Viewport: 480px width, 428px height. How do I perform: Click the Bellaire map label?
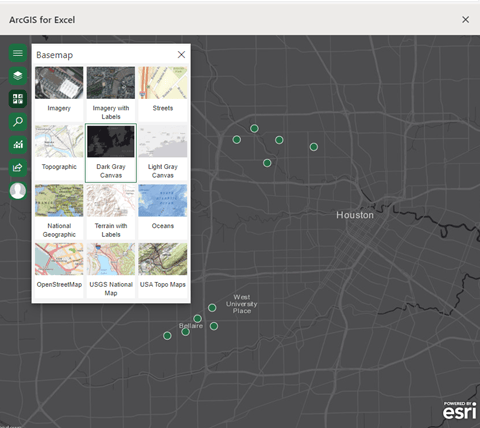click(191, 326)
